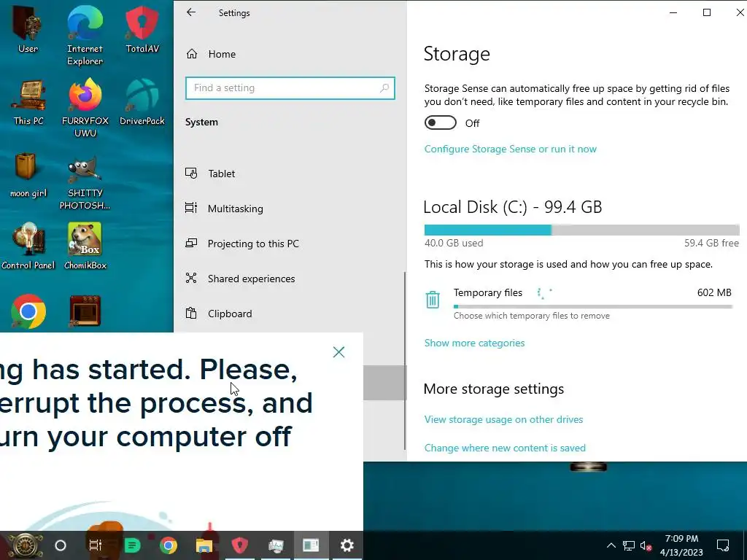
Task: Click the Temporary files usage bar
Action: tap(593, 307)
